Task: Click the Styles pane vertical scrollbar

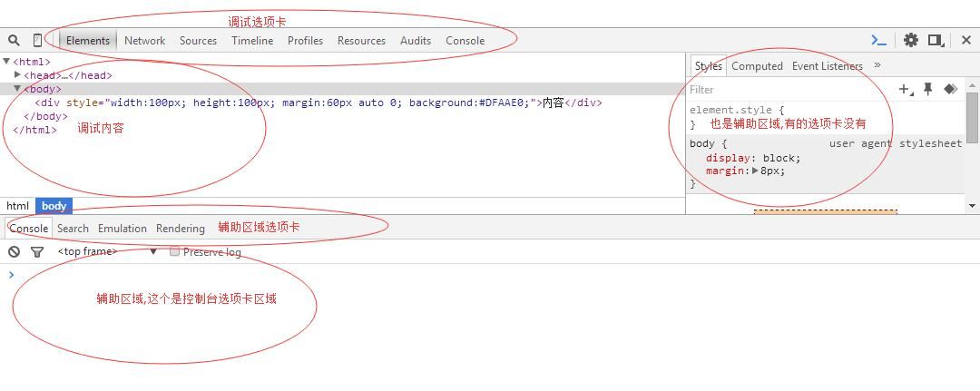Action: (973, 118)
